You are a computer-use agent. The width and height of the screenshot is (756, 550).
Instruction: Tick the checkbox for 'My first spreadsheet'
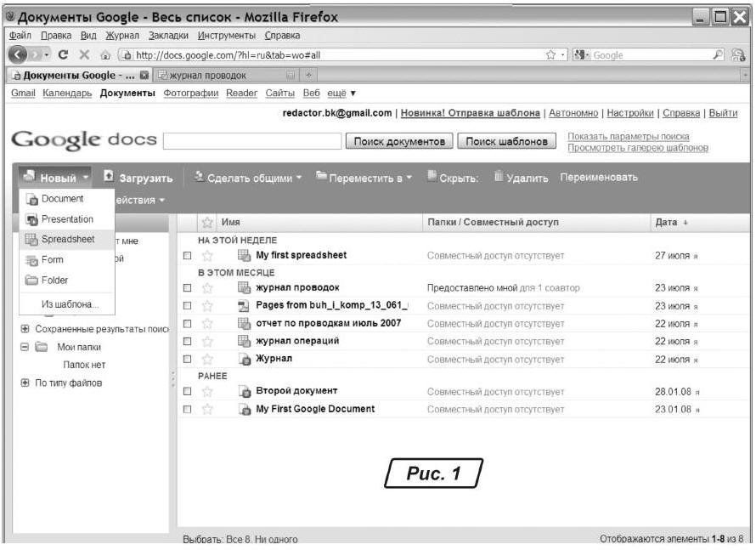[x=187, y=255]
